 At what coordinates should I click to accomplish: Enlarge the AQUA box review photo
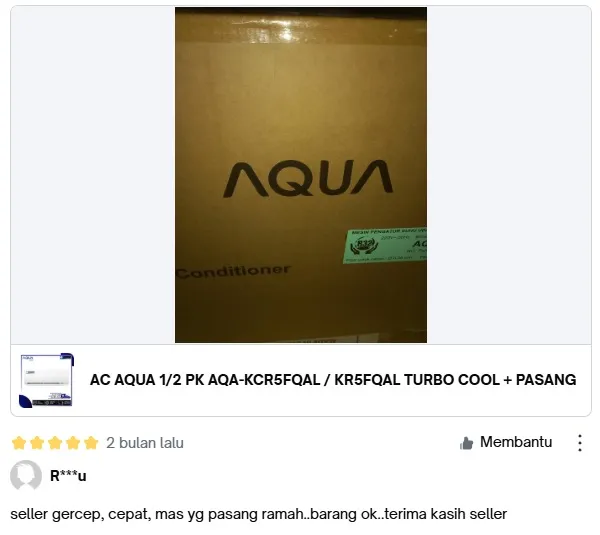(301, 175)
